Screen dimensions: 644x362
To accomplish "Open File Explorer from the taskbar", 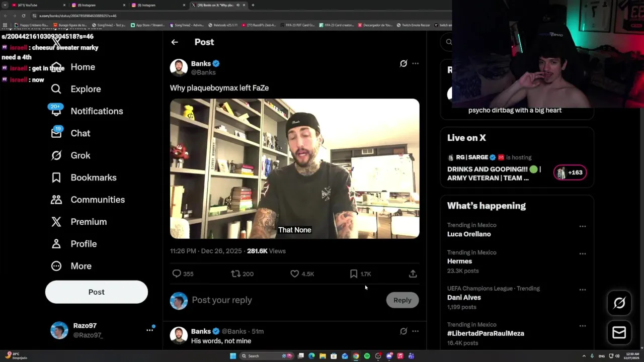I will [323, 356].
